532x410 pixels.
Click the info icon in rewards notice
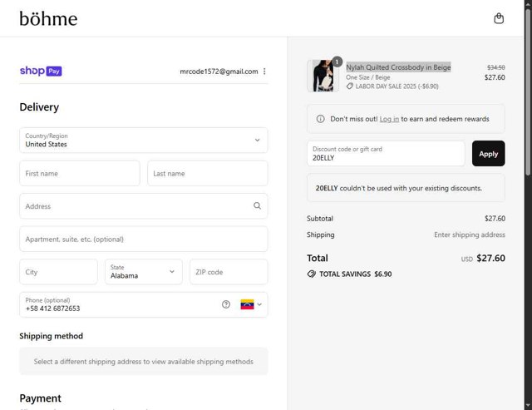click(x=320, y=119)
